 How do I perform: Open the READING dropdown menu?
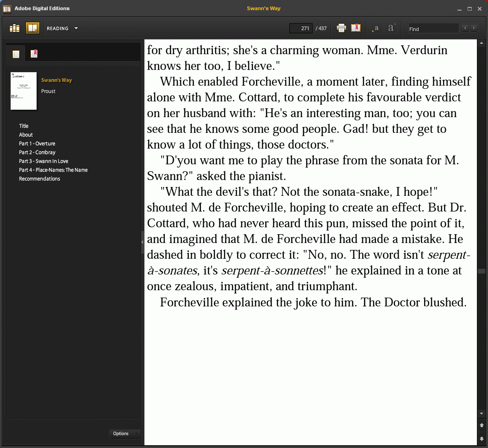(62, 28)
